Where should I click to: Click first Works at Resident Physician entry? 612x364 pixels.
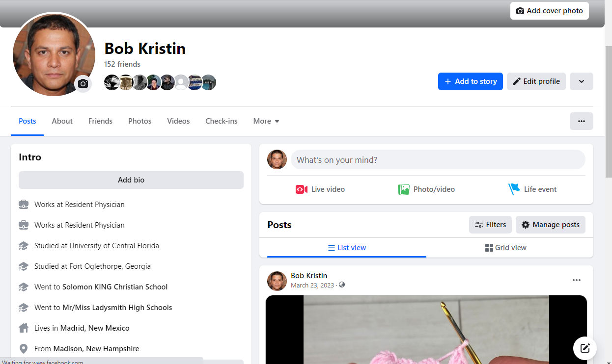[80, 205]
